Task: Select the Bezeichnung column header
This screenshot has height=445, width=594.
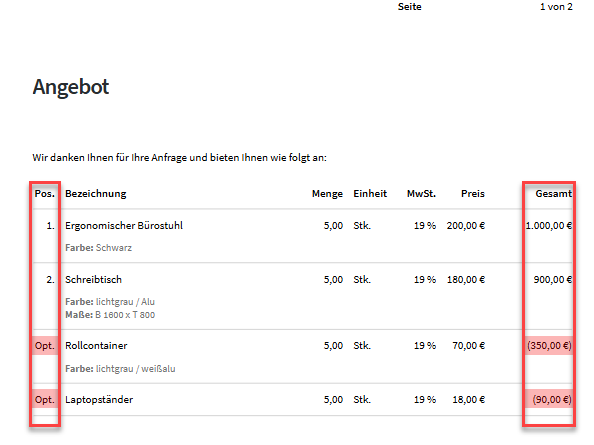Action: (95, 194)
